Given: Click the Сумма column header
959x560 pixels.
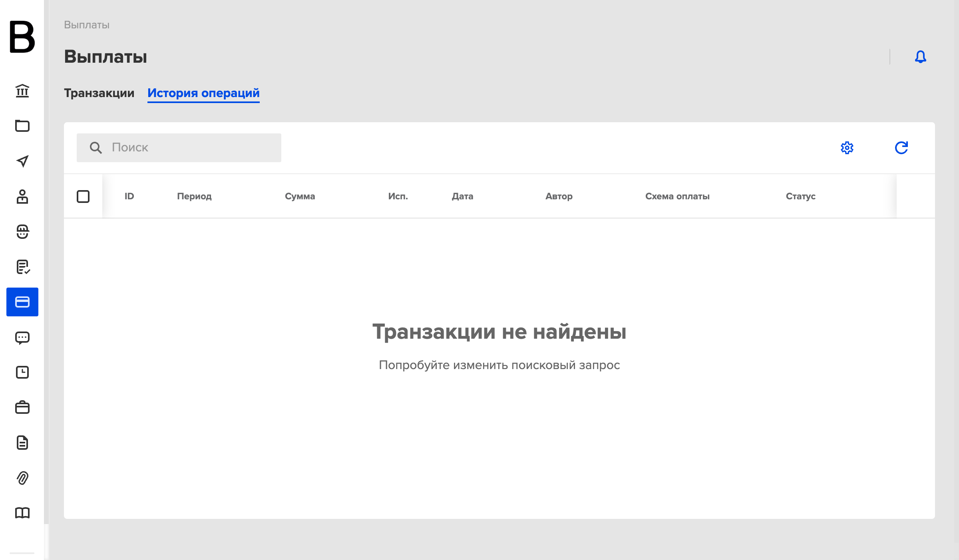Looking at the screenshot, I should [300, 196].
